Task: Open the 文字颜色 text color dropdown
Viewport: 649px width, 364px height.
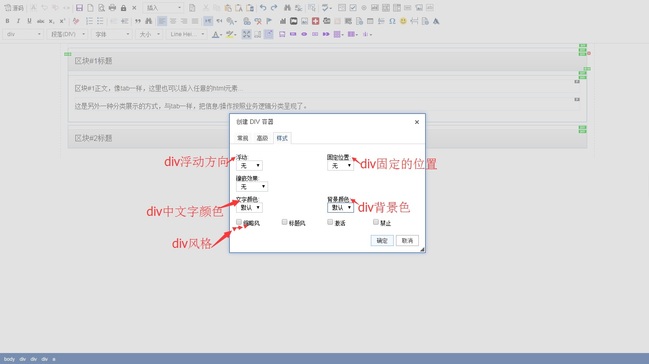Action: [x=249, y=207]
